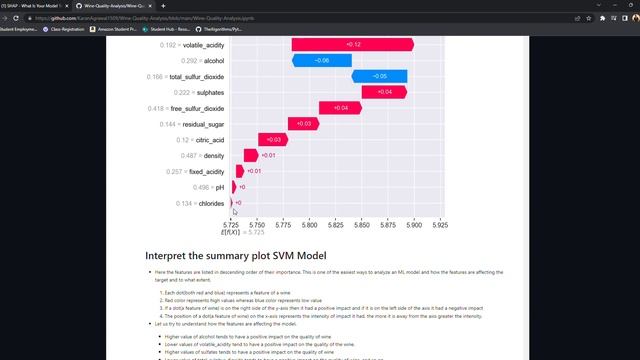Click the chlorides feature label
640x360 pixels.
(211, 203)
